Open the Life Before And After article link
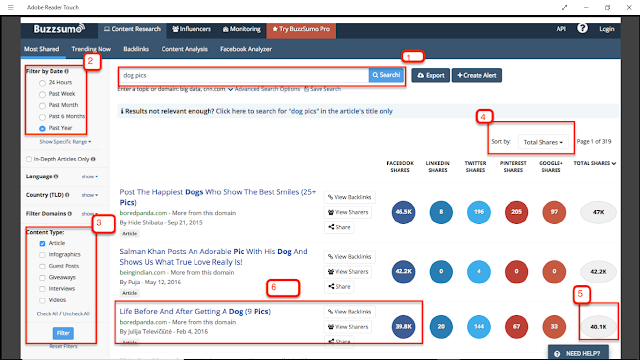Viewport: 640px width, 360px height. 195,311
